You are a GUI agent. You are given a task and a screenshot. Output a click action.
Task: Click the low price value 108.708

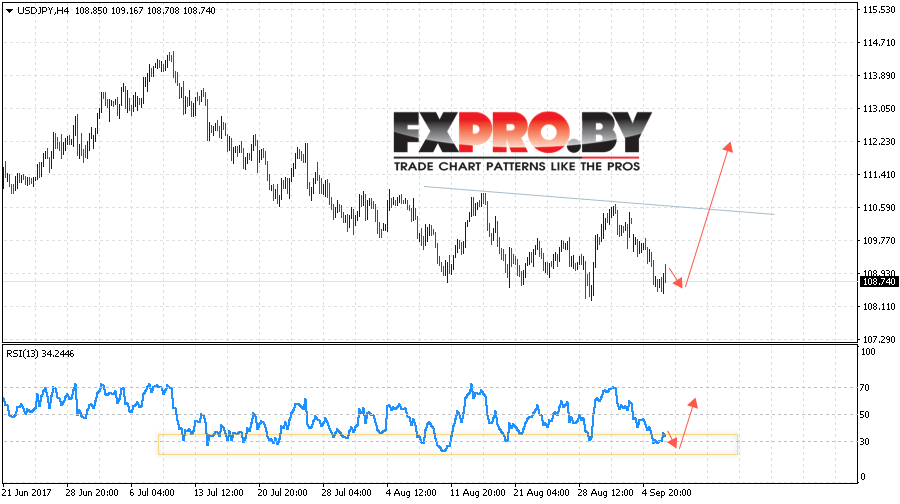[x=164, y=11]
